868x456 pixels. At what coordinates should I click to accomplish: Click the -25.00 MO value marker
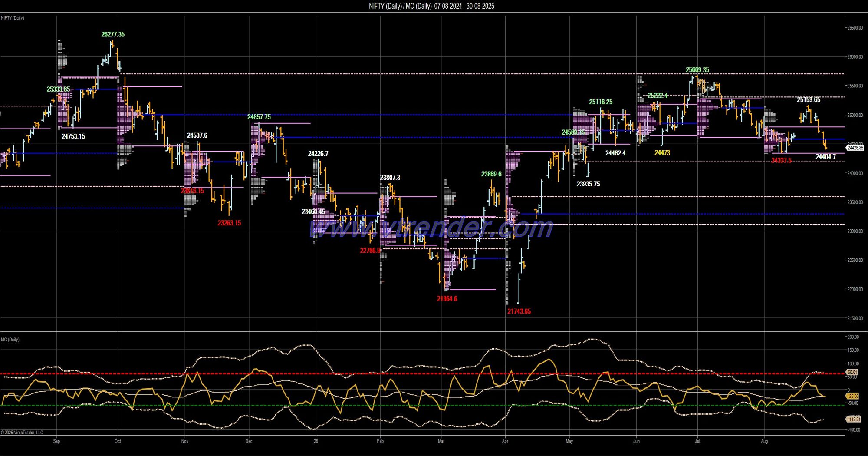click(x=853, y=397)
